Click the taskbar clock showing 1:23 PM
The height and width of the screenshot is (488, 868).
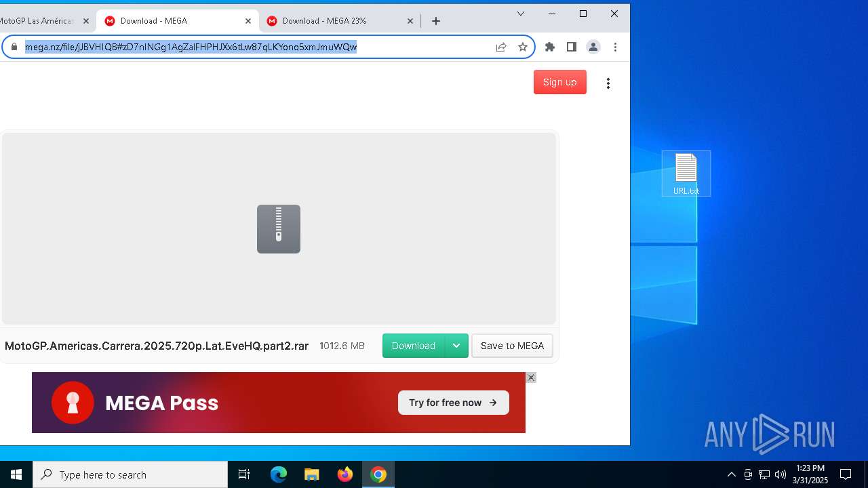(x=810, y=474)
